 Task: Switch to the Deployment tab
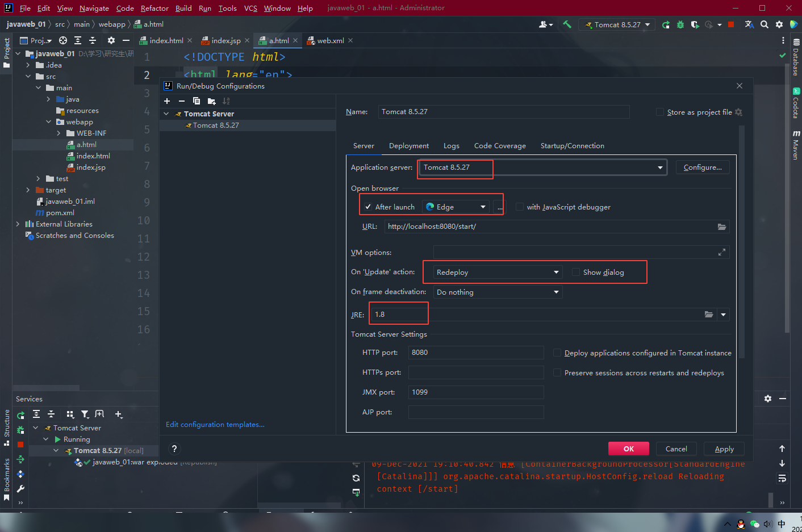(409, 146)
